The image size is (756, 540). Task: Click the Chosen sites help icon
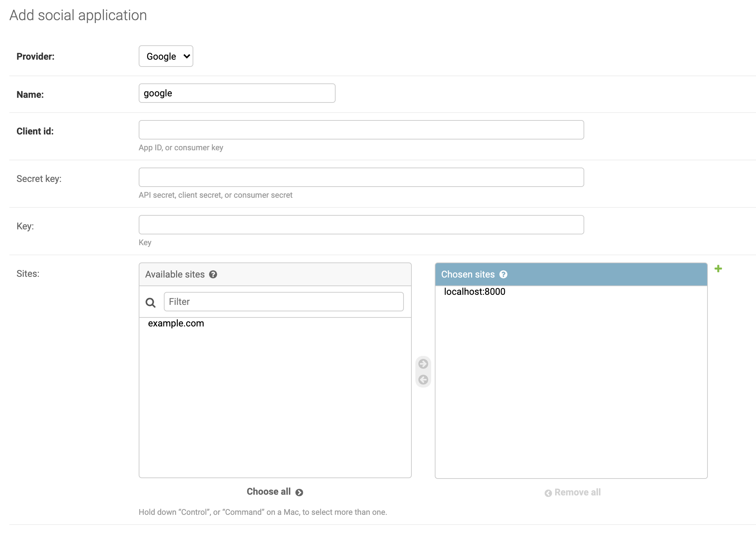503,274
